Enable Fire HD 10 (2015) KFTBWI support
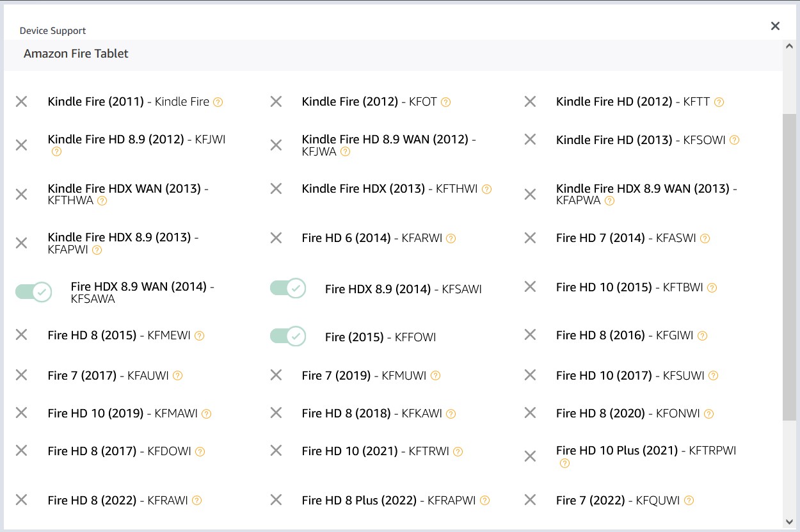The height and width of the screenshot is (532, 800). (530, 286)
